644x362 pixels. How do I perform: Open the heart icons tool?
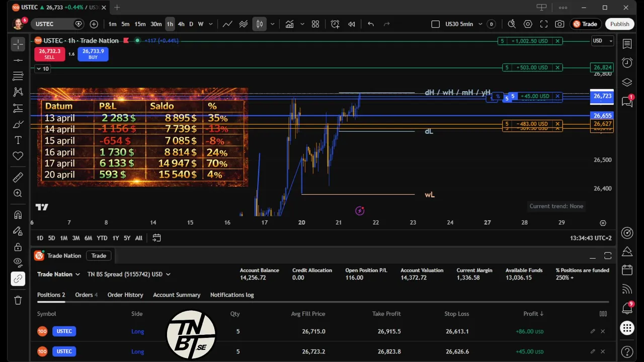pos(18,156)
